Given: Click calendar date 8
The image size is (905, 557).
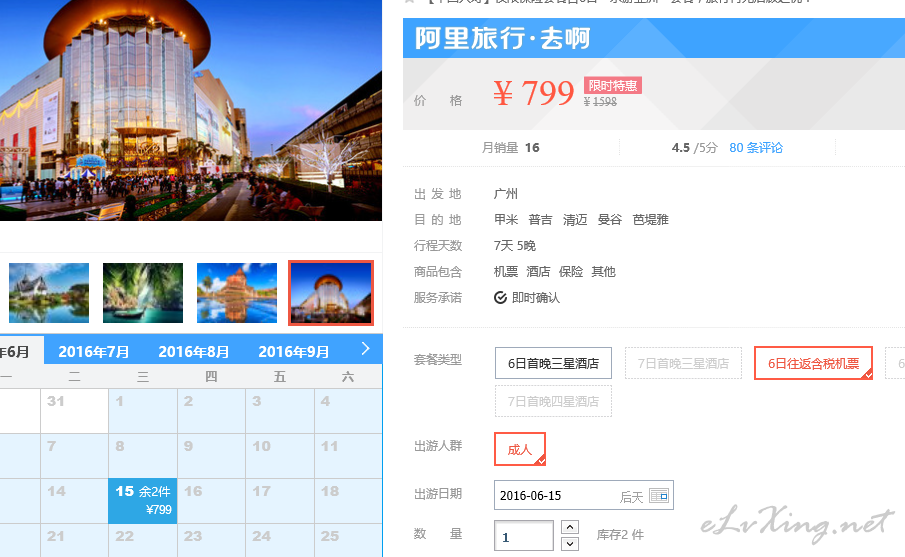Looking at the screenshot, I should (143, 456).
